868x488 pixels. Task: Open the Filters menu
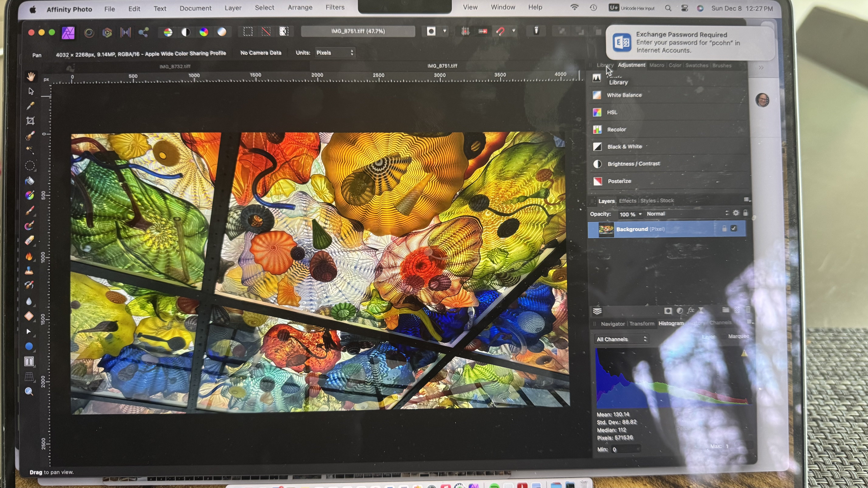coord(335,7)
